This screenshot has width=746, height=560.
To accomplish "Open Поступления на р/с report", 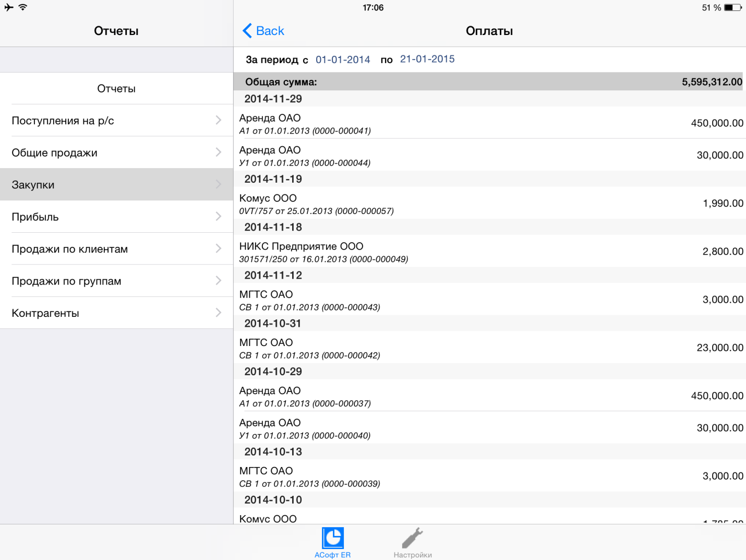I will tap(116, 121).
